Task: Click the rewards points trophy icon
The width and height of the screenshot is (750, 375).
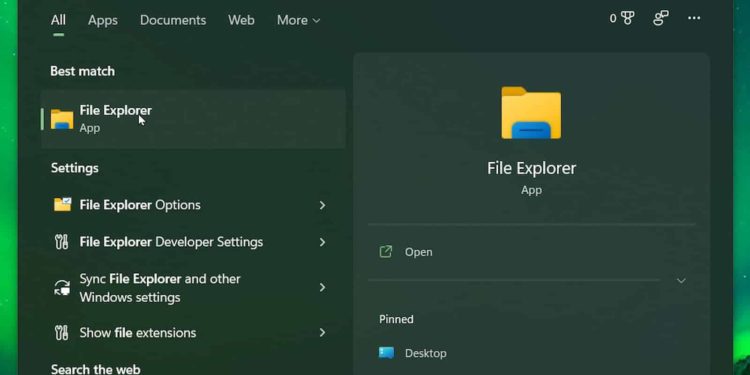Action: (x=628, y=18)
